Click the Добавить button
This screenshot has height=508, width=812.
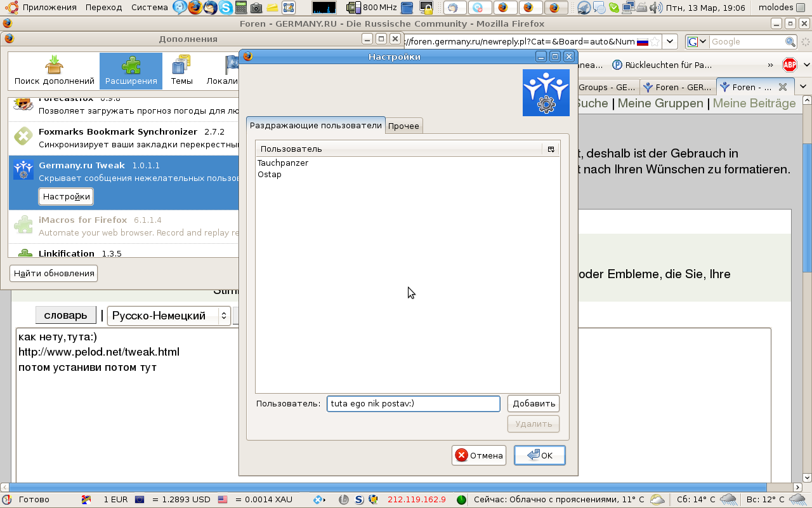pos(534,403)
